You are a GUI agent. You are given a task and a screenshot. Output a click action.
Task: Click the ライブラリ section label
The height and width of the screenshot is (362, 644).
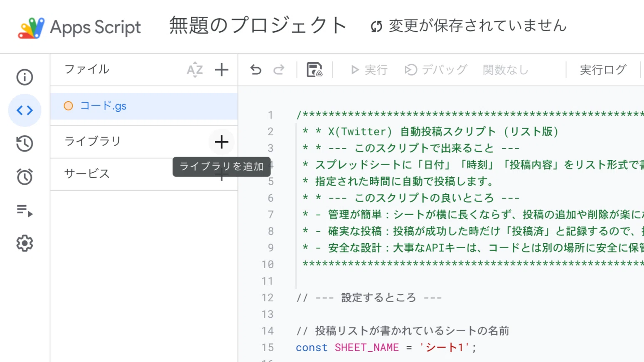click(x=92, y=142)
